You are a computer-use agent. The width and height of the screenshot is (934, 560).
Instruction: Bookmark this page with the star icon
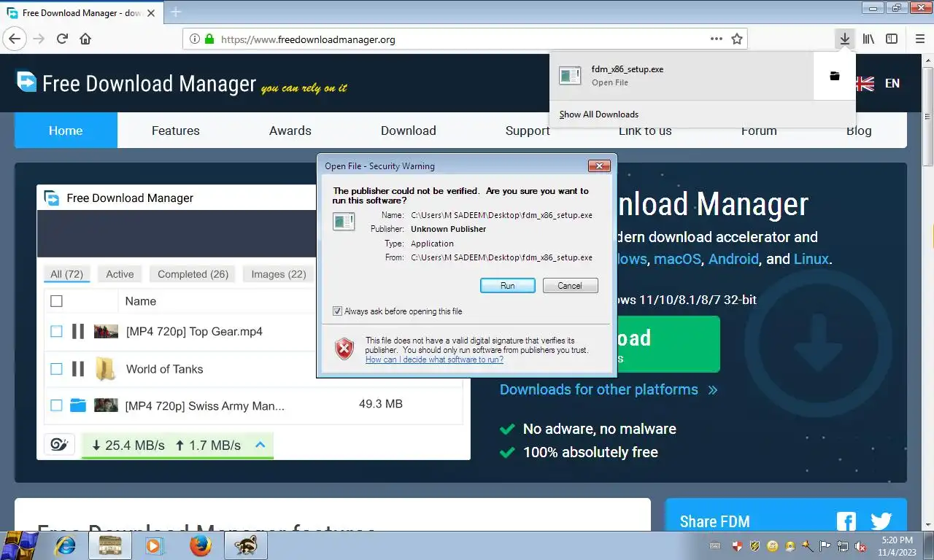(737, 39)
